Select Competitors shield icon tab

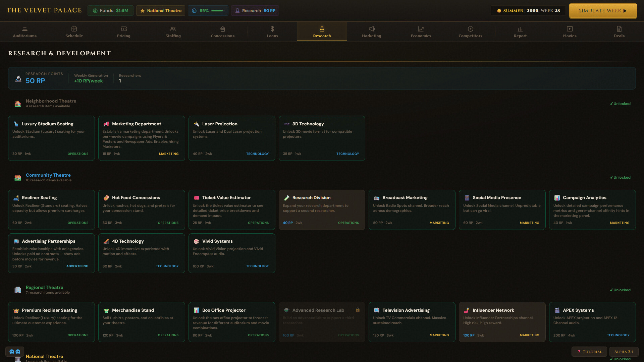470,29
